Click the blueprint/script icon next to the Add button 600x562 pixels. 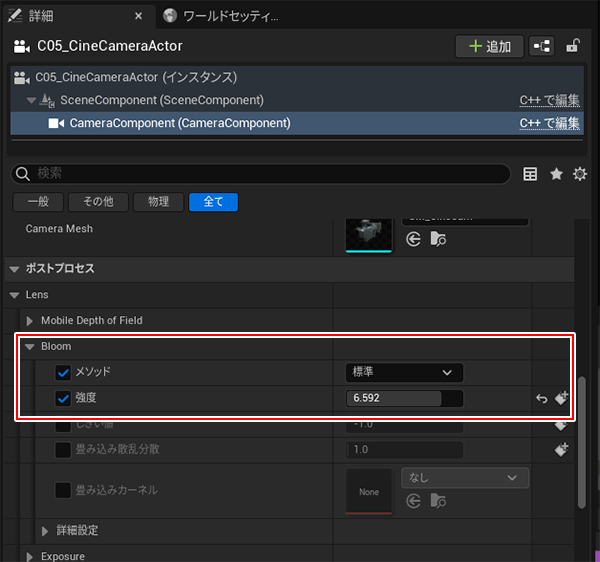541,46
